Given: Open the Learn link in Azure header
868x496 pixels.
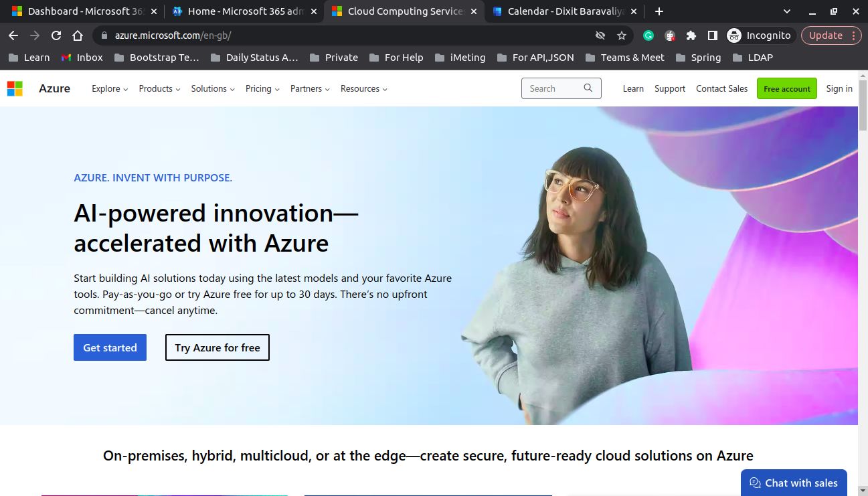Looking at the screenshot, I should pyautogui.click(x=633, y=88).
